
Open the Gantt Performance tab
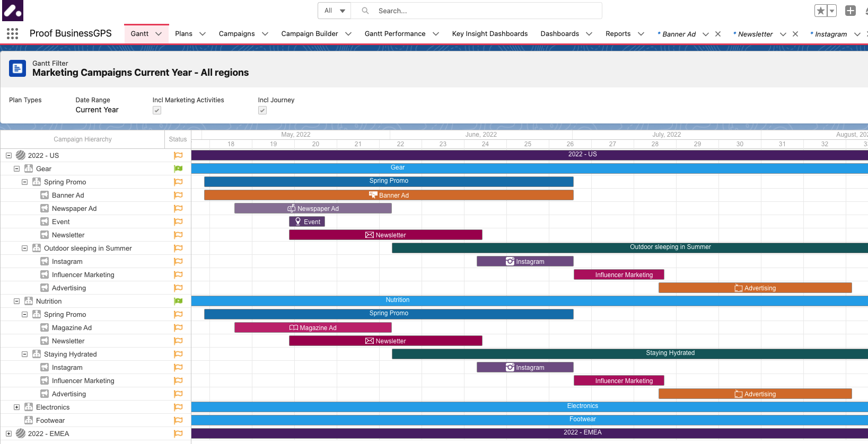pos(395,34)
